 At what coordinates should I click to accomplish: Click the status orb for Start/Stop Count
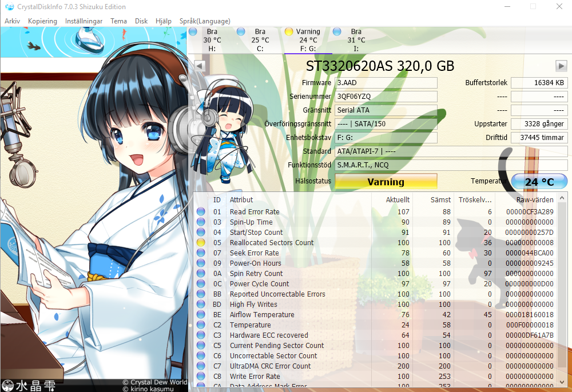click(201, 231)
